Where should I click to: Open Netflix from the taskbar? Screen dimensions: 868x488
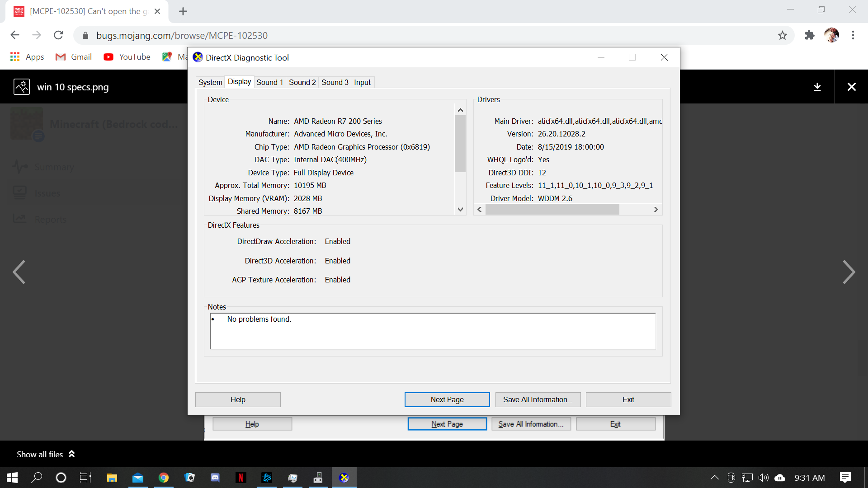(x=241, y=478)
